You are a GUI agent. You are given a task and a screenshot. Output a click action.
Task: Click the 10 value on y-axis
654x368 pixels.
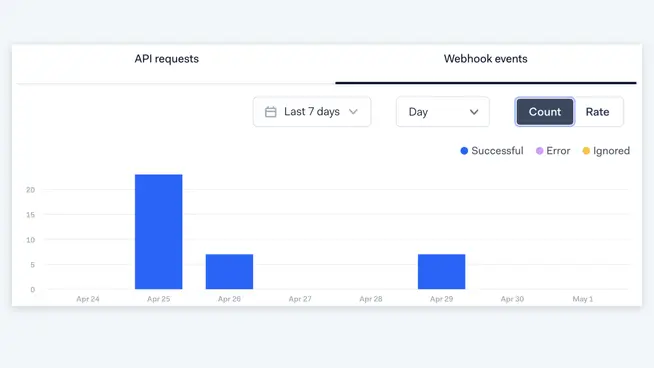point(30,240)
